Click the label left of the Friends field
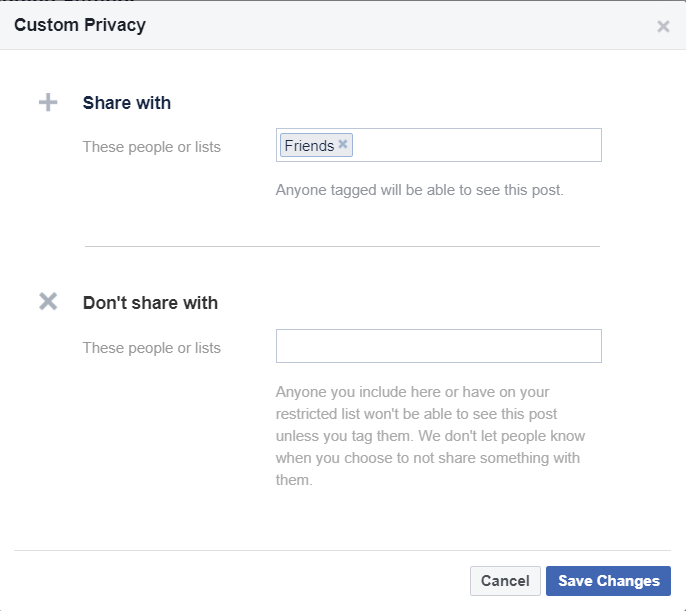686x611 pixels. click(x=152, y=147)
